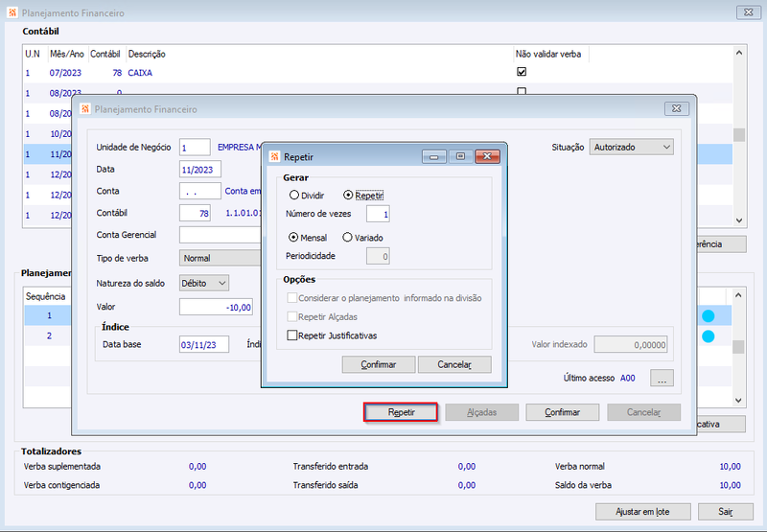The image size is (767, 532).
Task: Click the down arrow of the Planejamento grid scrollbar
Action: pos(738,401)
